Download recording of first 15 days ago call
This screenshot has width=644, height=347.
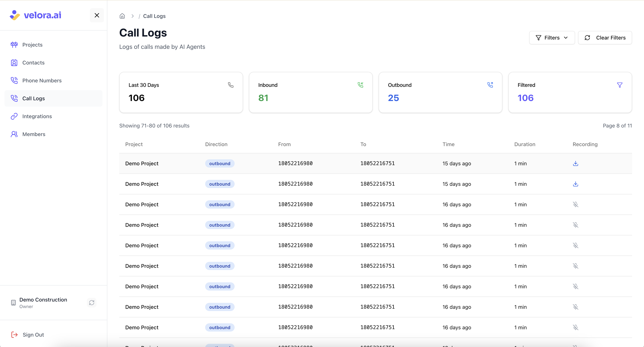pos(575,163)
